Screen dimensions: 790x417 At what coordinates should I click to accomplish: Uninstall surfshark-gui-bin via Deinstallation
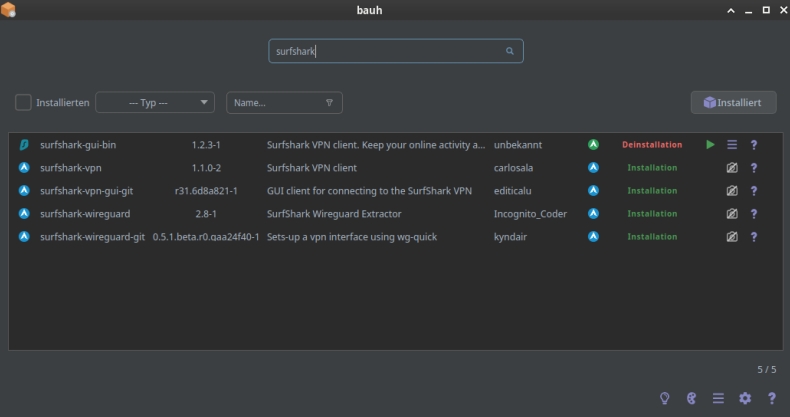[652, 145]
